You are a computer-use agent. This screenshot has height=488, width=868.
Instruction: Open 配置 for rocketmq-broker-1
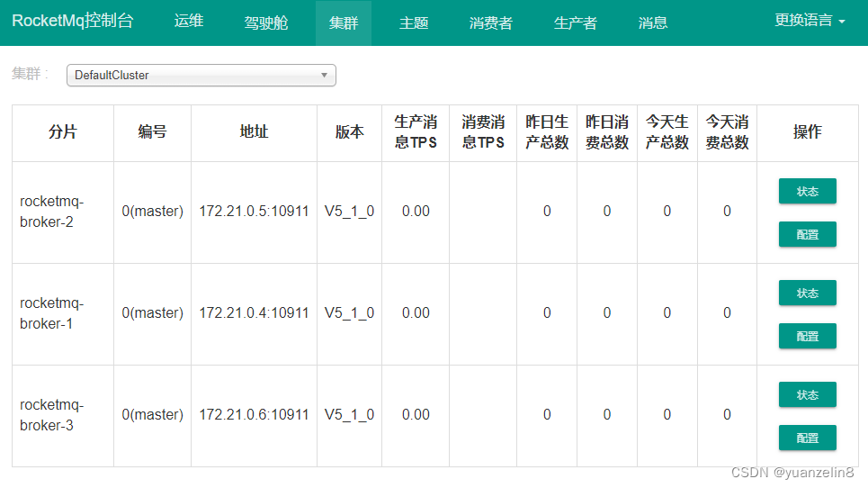pos(807,336)
